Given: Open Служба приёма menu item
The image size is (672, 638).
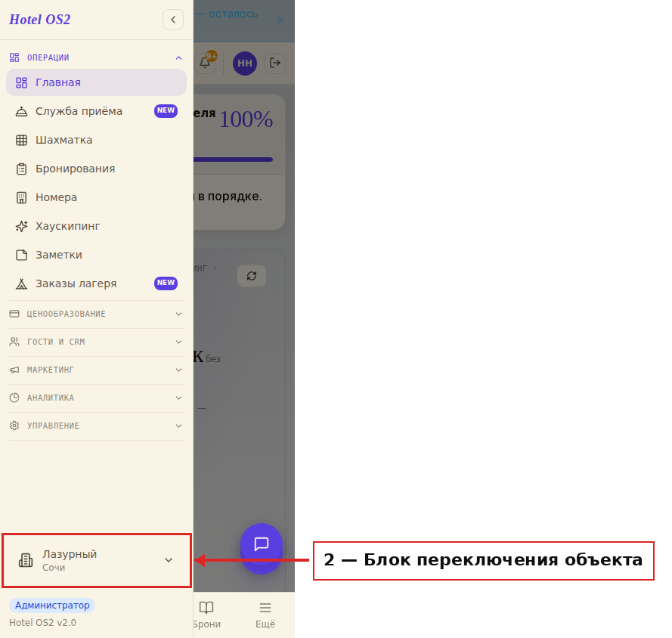Looking at the screenshot, I should pos(96,111).
